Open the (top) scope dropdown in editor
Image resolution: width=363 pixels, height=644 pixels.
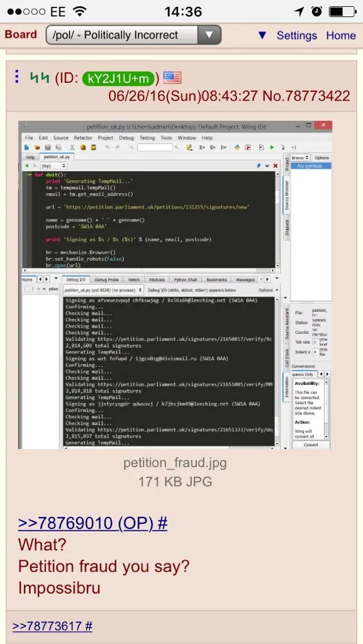pyautogui.click(x=53, y=166)
